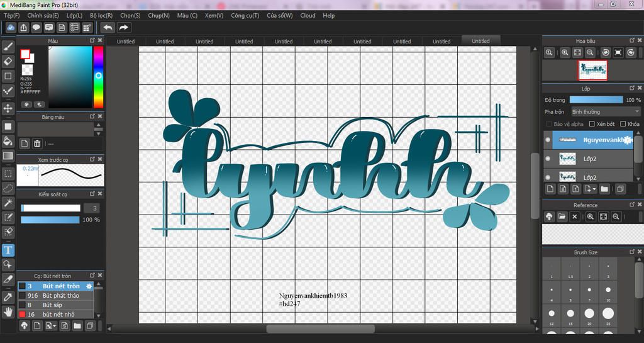Click the export share icon in toolbar
The height and width of the screenshot is (343, 644).
(x=23, y=28)
